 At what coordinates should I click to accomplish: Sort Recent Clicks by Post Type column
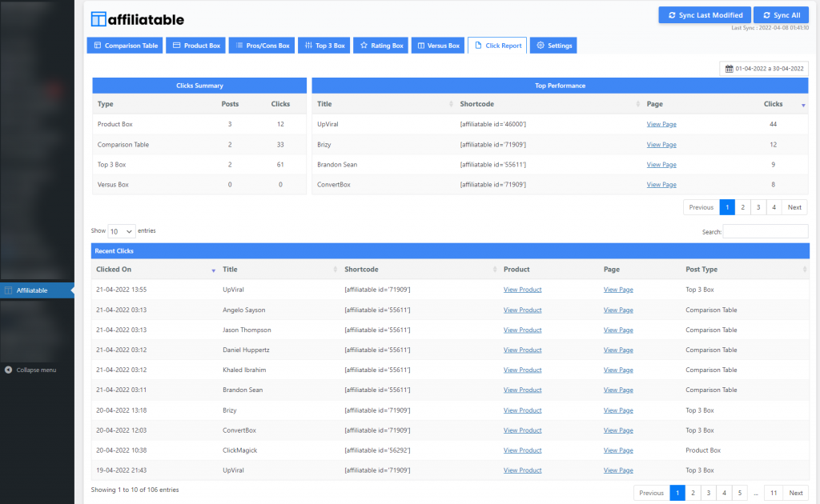pos(745,270)
